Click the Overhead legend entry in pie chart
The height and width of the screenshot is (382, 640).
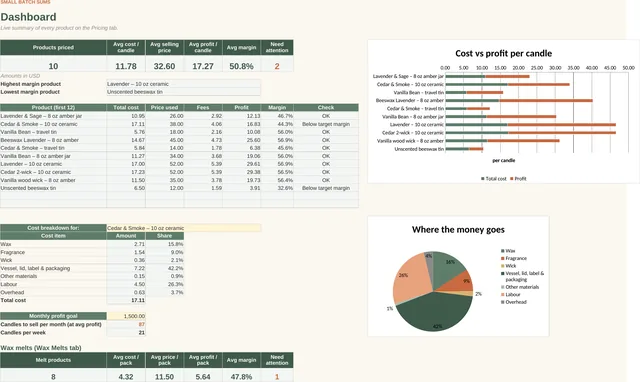514,302
